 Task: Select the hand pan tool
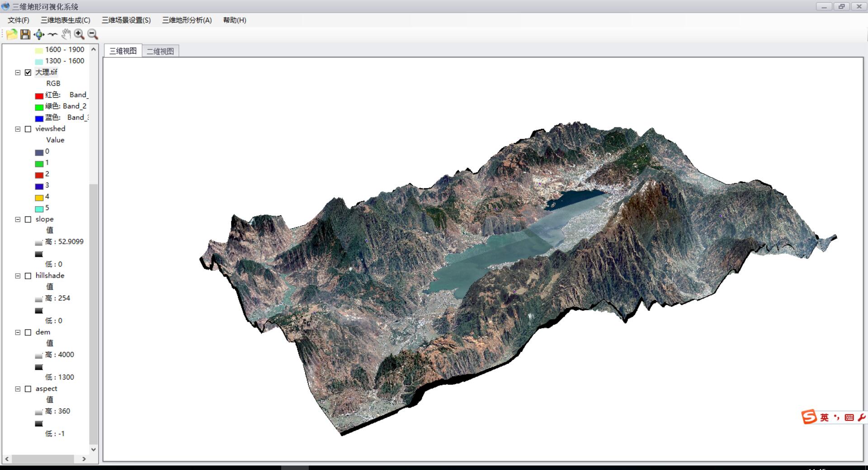click(66, 34)
